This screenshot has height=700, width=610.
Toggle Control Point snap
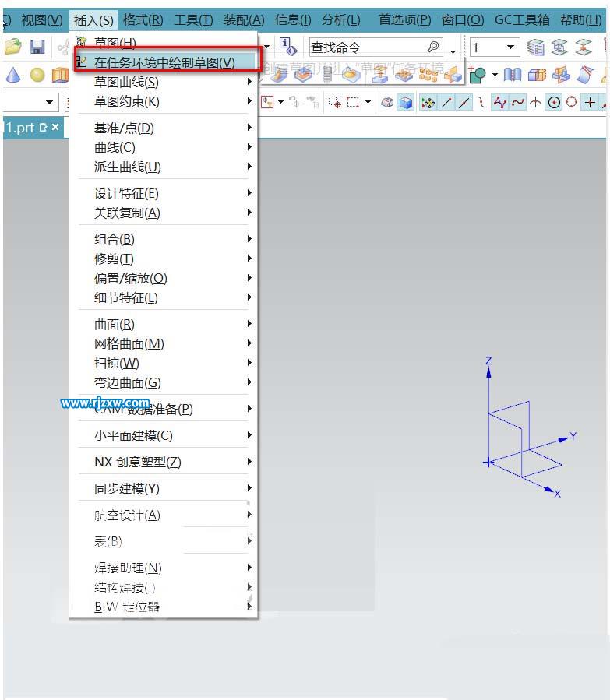coord(481,103)
